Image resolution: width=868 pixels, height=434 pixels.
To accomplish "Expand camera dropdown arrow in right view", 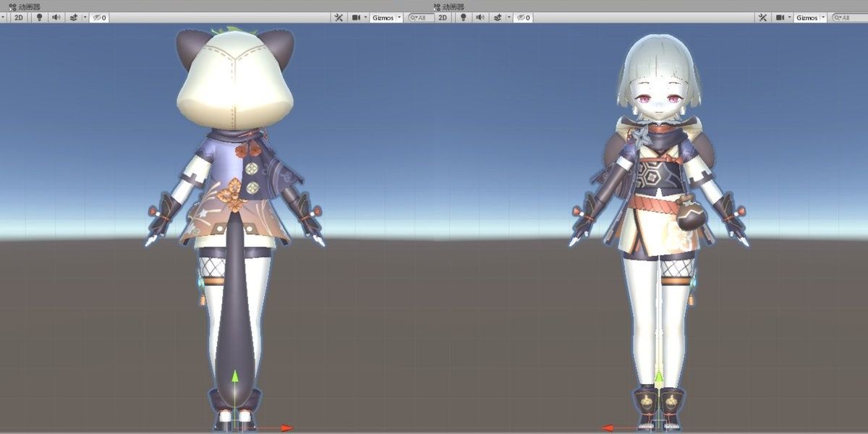I will click(x=789, y=17).
